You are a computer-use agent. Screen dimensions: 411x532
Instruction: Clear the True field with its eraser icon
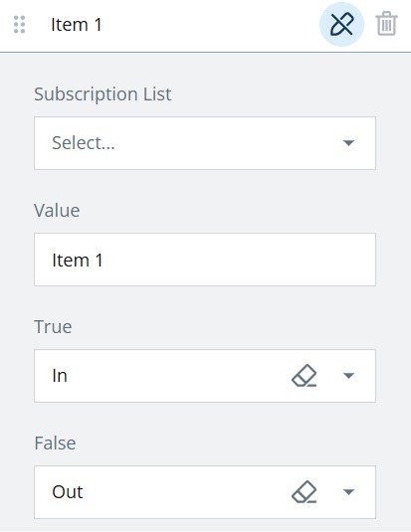(304, 376)
